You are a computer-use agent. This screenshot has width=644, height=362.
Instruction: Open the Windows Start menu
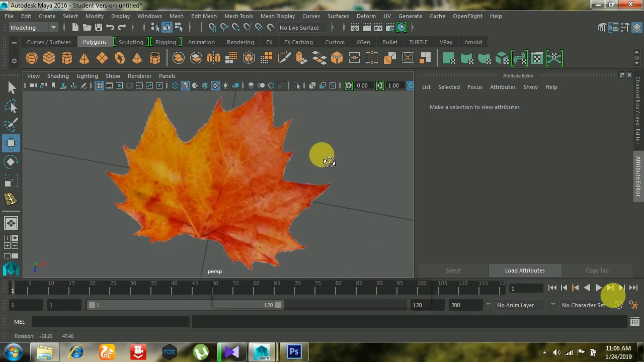click(13, 351)
